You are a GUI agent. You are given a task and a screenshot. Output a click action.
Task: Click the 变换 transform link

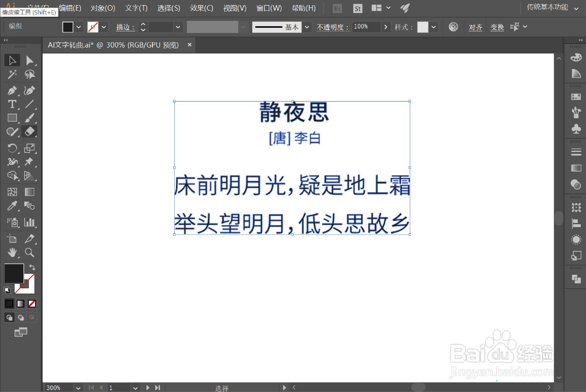[x=497, y=27]
